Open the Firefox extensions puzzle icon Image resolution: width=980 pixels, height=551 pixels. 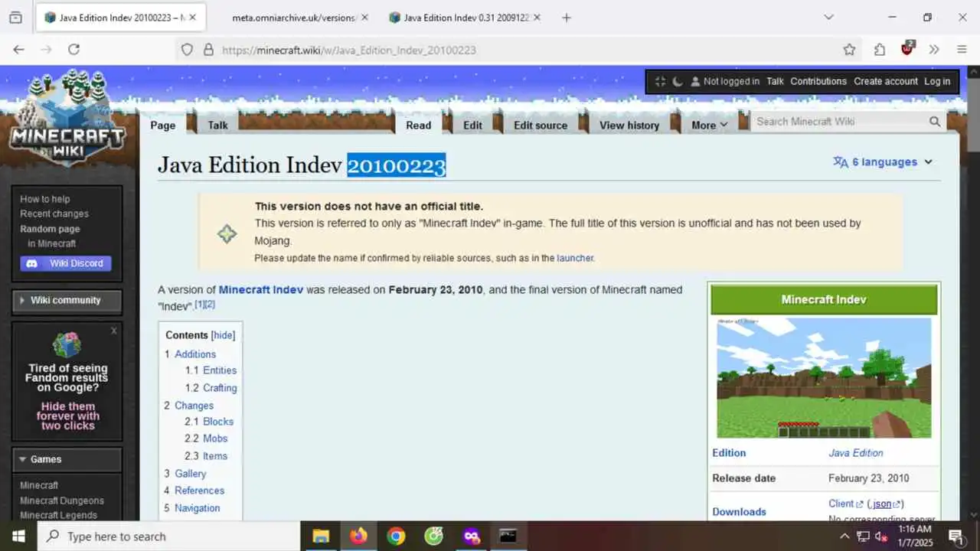880,50
